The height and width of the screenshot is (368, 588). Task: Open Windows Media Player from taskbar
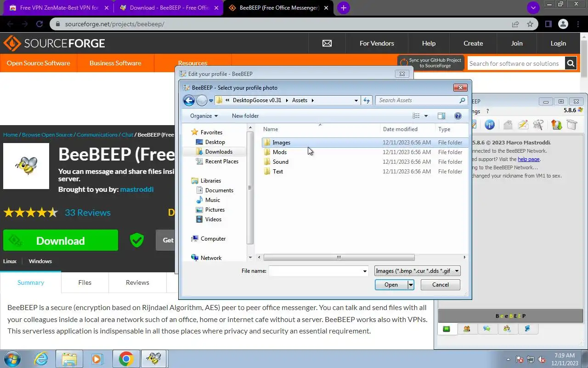click(97, 359)
